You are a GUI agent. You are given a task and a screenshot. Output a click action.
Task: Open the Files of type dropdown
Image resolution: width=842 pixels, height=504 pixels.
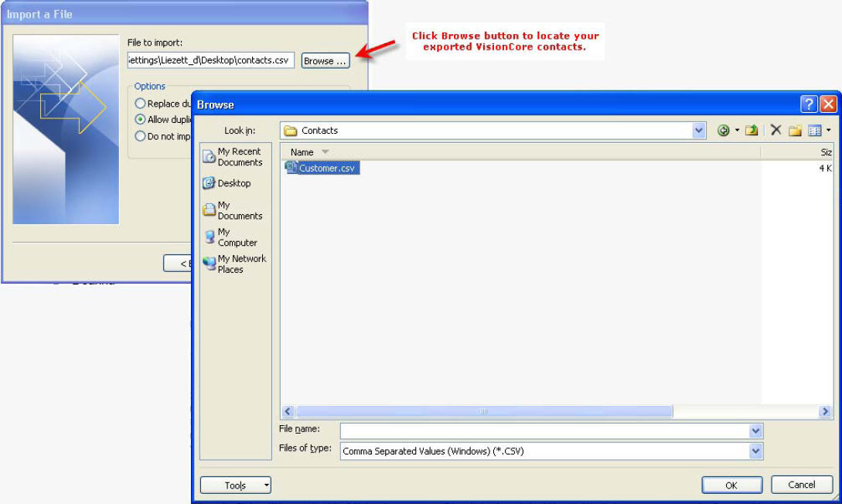click(x=756, y=451)
